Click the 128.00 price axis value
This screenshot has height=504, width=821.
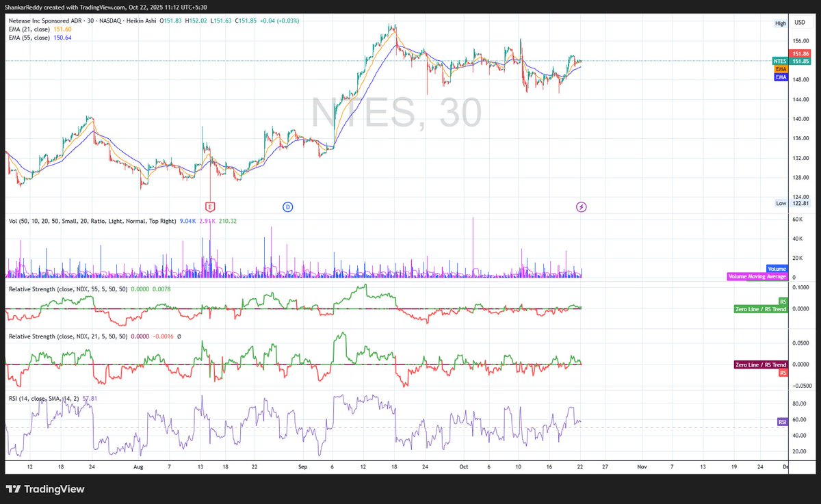click(800, 178)
